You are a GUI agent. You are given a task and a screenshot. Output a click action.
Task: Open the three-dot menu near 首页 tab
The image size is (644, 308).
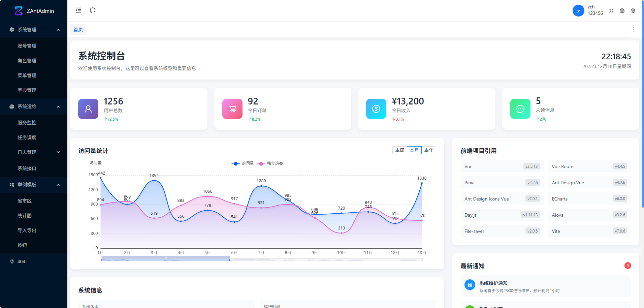(634, 30)
